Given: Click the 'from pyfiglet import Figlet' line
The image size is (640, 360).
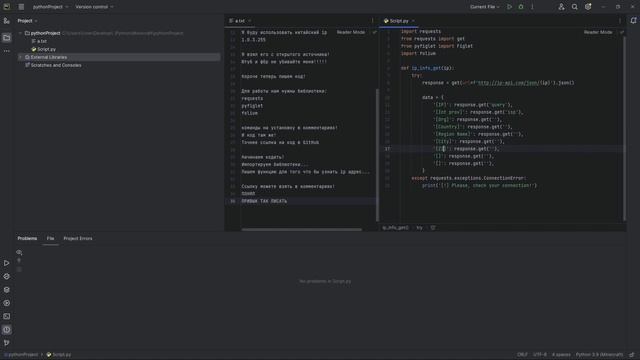Looking at the screenshot, I should (x=436, y=46).
